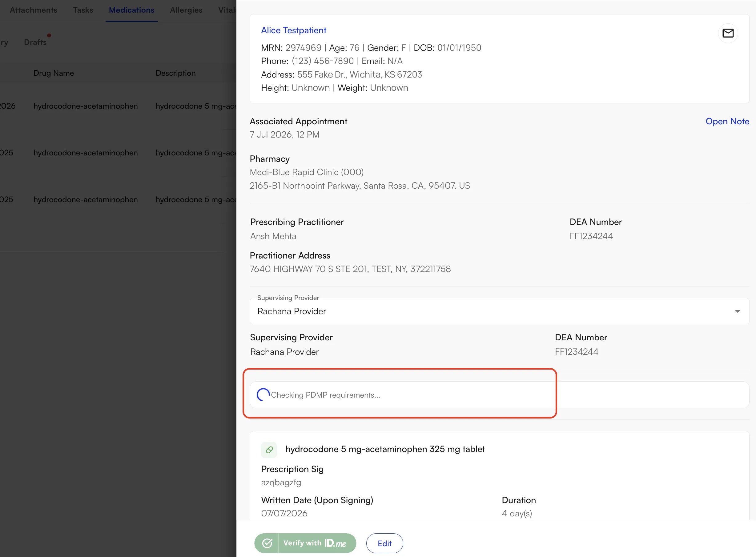
Task: Click the green pill icon beside hydrocodone tablet
Action: point(269,449)
